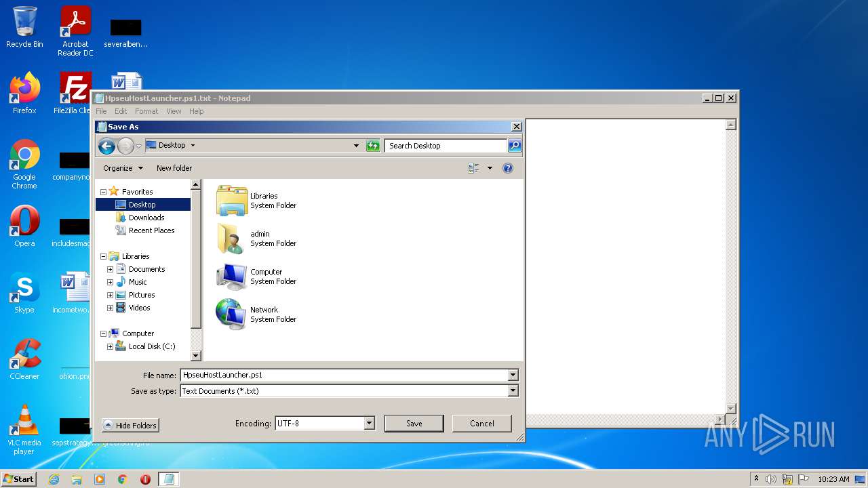Collapse the Libraries tree node

click(x=103, y=256)
